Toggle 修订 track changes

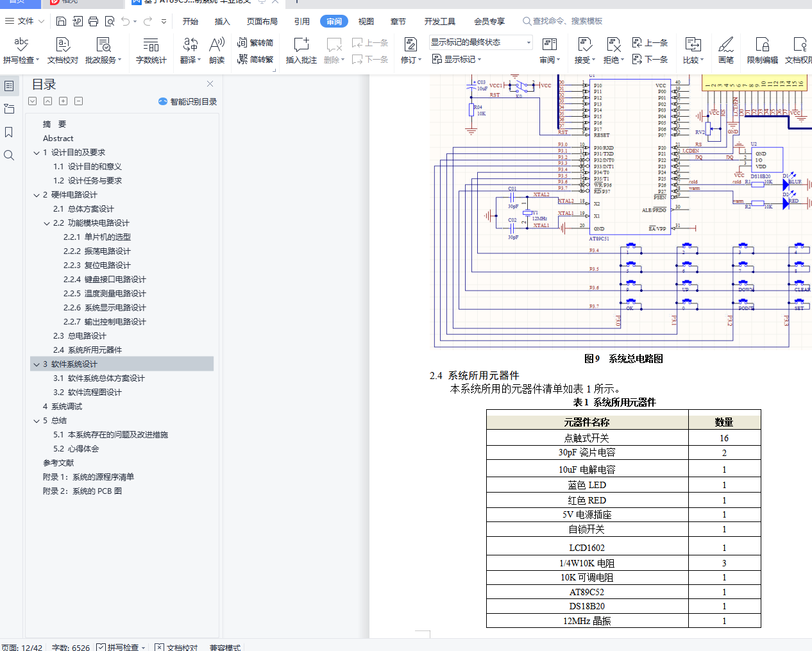(x=411, y=51)
